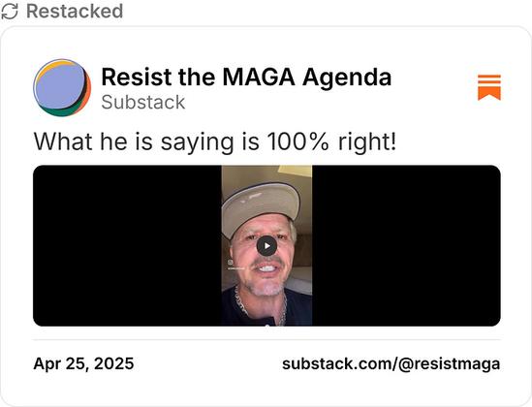Click the black area right of the video frame
This screenshot has height=407, width=532.
click(x=406, y=245)
